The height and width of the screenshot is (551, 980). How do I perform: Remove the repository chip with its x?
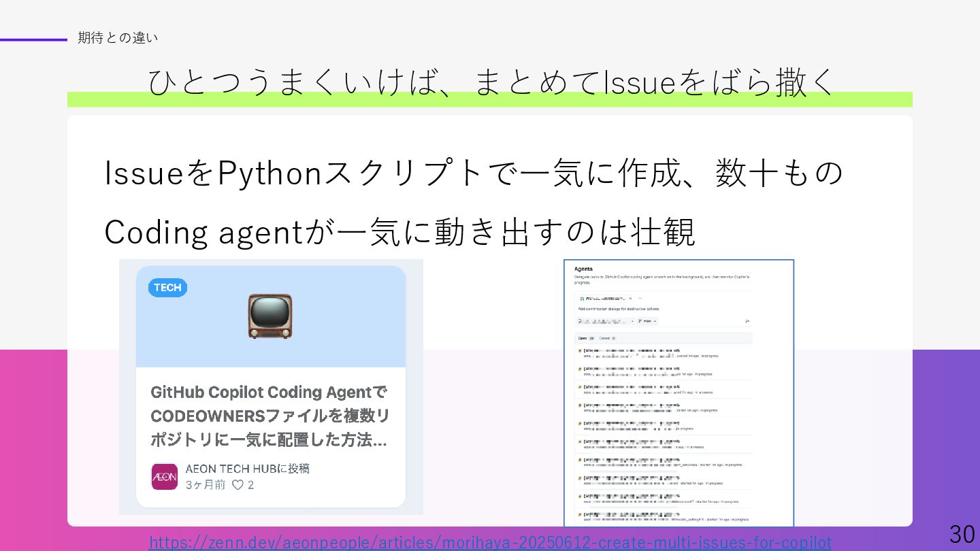pyautogui.click(x=630, y=299)
